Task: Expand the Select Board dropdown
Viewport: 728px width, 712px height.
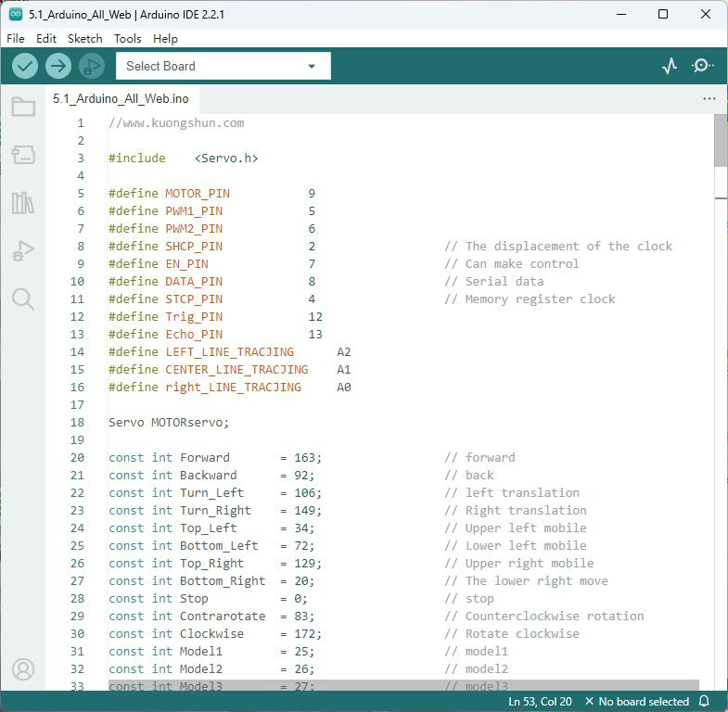Action: click(224, 66)
